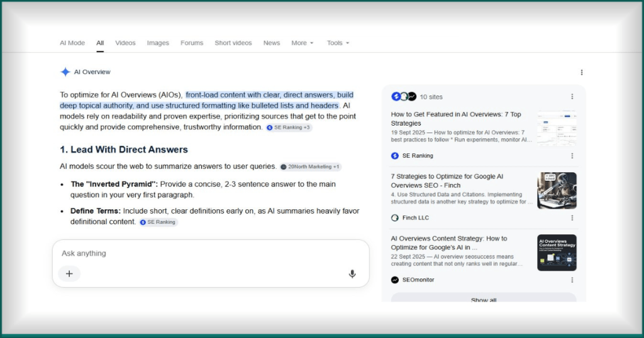Expand the More search filters dropdown

pos(303,43)
